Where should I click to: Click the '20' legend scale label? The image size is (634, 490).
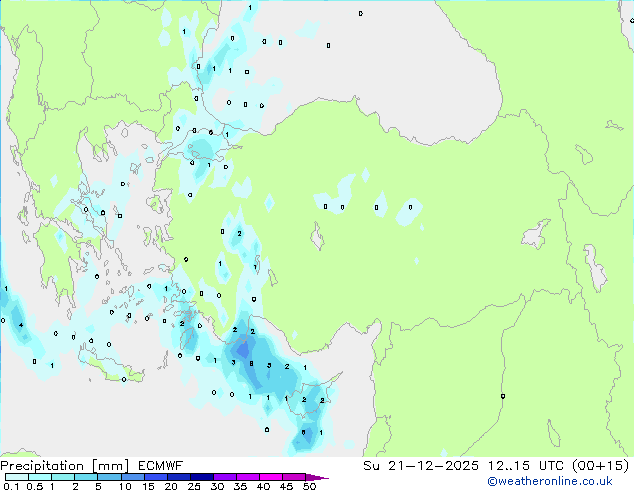171,486
